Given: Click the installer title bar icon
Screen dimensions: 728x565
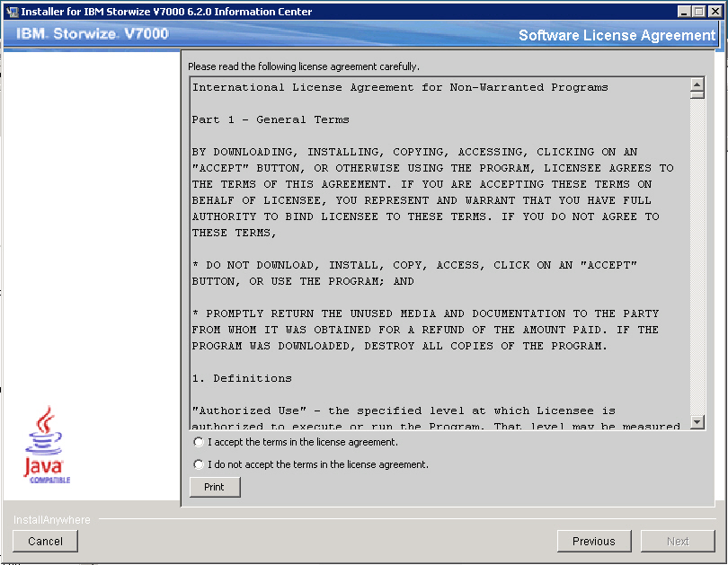Looking at the screenshot, I should coord(12,12).
